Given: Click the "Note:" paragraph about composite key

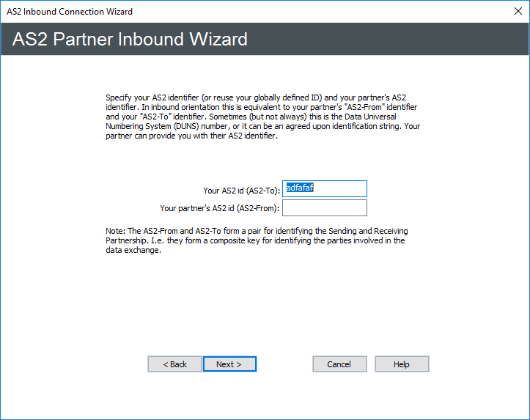Looking at the screenshot, I should click(x=257, y=240).
